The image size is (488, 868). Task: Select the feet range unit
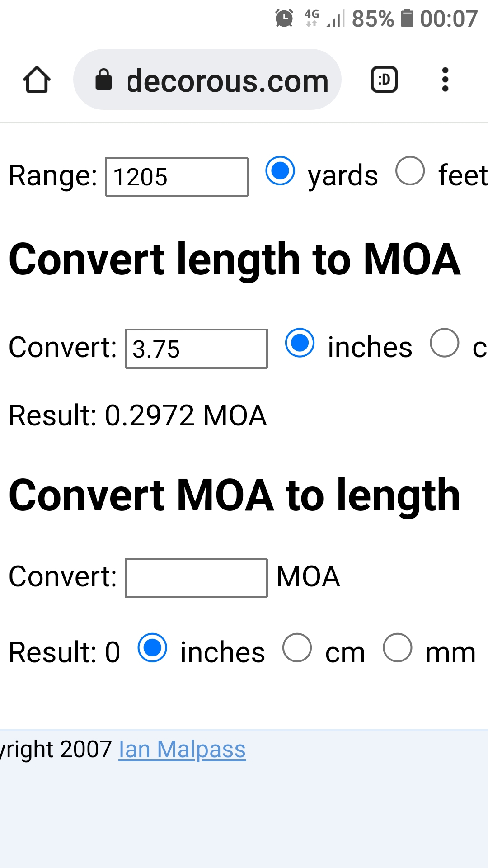coord(410,171)
